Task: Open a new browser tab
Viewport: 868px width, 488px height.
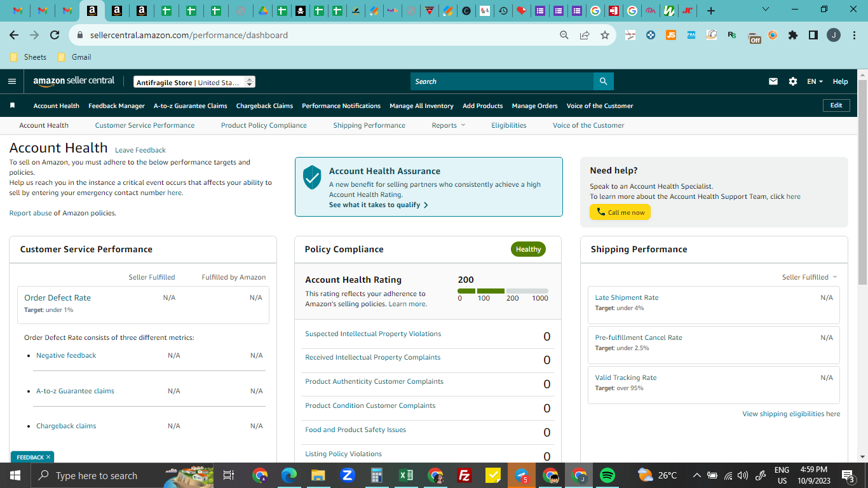Action: pyautogui.click(x=711, y=11)
